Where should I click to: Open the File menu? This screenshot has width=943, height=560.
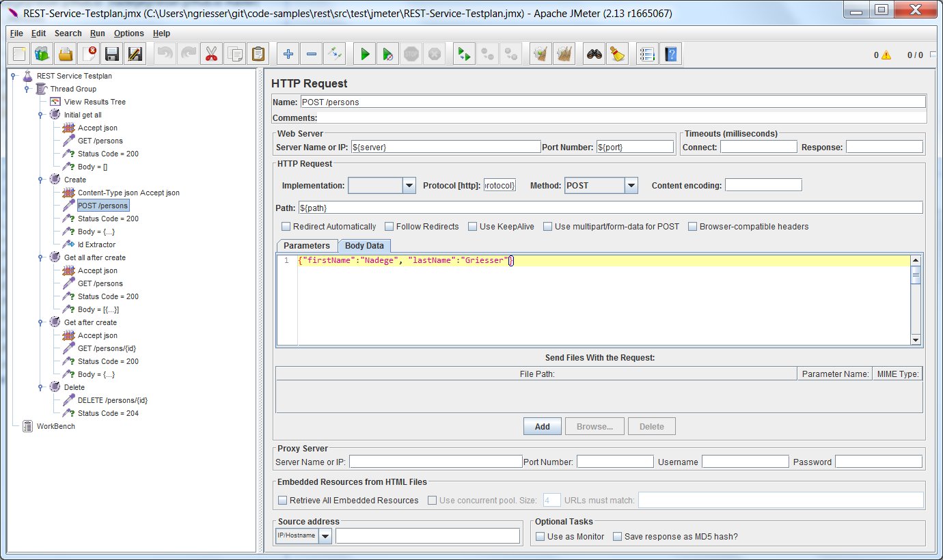click(16, 33)
